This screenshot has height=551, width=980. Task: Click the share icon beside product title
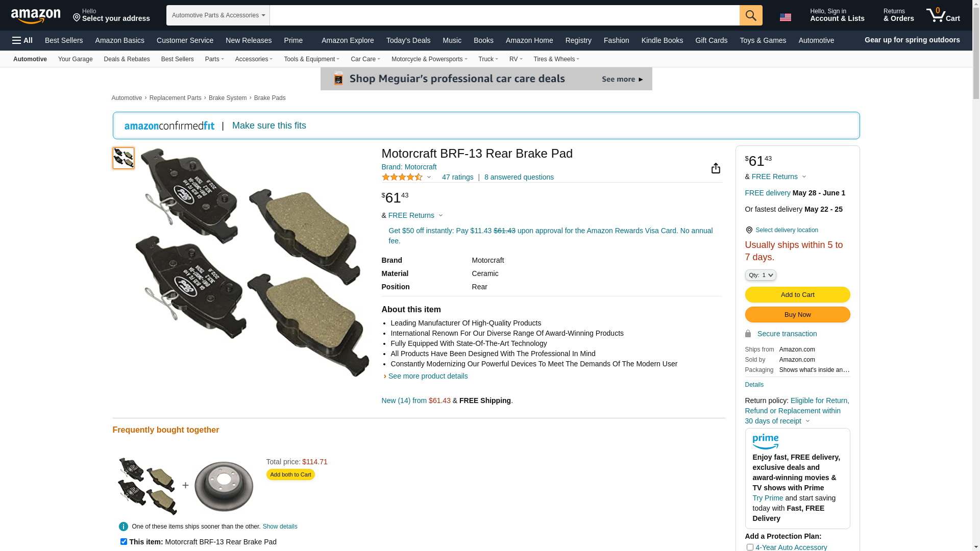click(x=716, y=168)
